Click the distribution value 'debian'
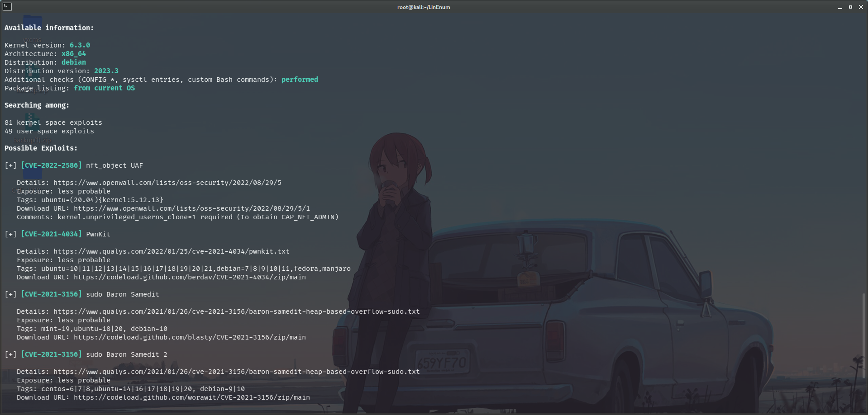 pyautogui.click(x=74, y=62)
